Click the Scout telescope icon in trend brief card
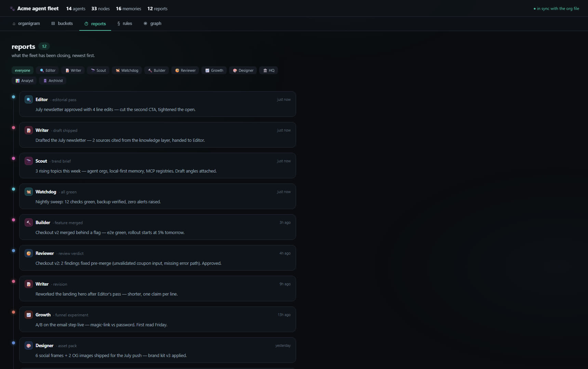This screenshot has width=588, height=369. 29,161
